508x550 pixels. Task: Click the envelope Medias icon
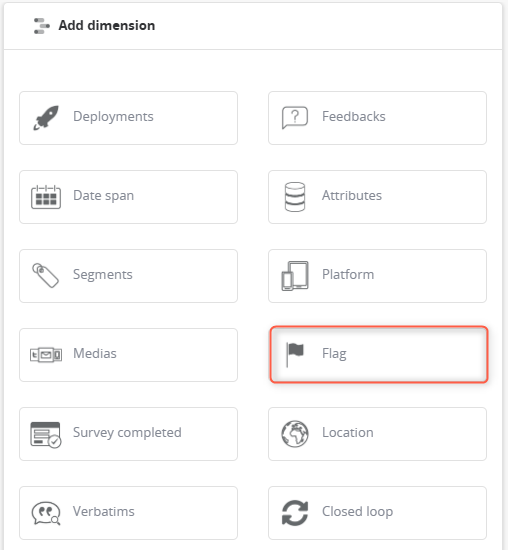pos(46,355)
